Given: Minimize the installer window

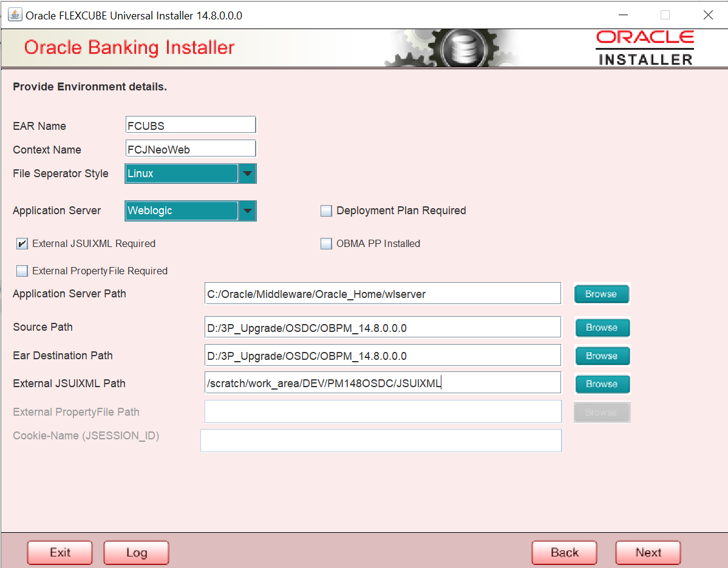Looking at the screenshot, I should 623,15.
